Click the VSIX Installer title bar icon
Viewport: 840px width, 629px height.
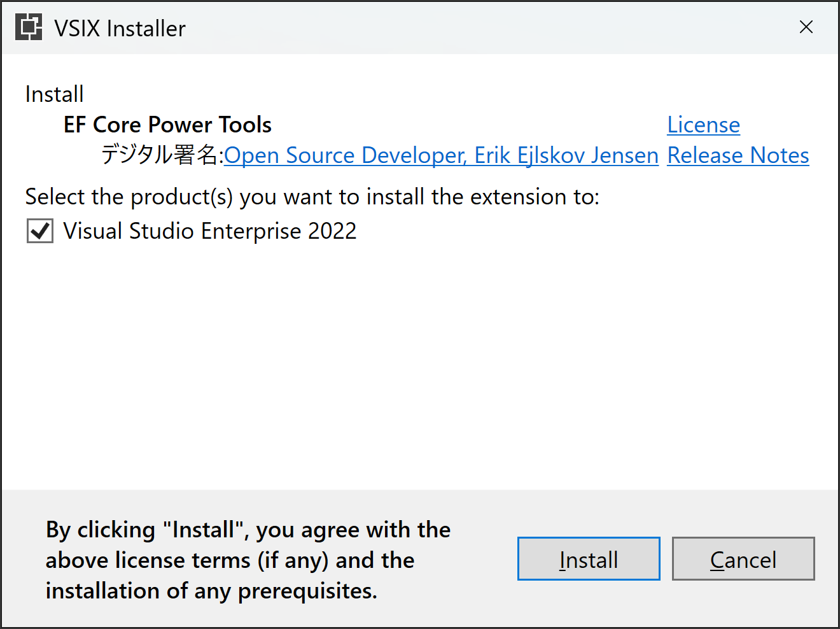[29, 27]
